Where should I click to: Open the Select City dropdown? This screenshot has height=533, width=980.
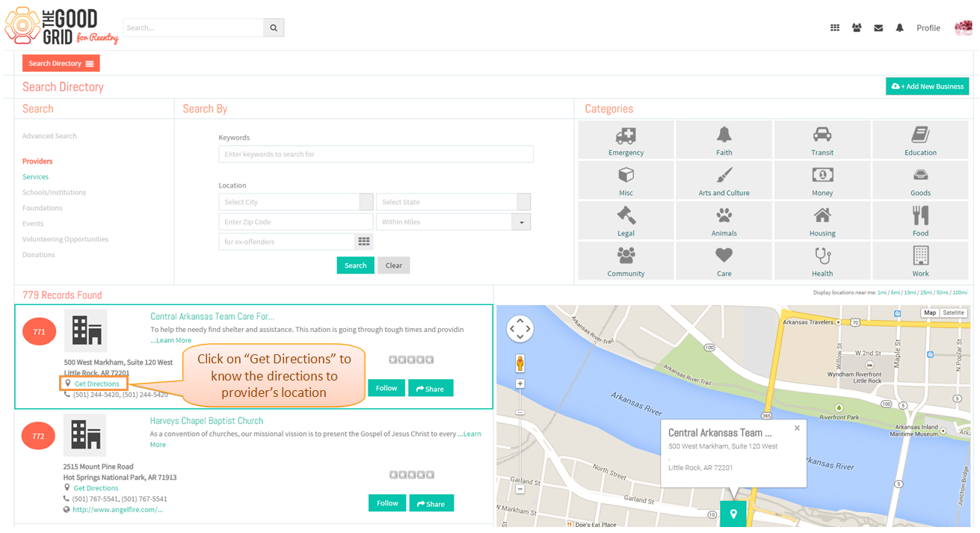(x=295, y=202)
